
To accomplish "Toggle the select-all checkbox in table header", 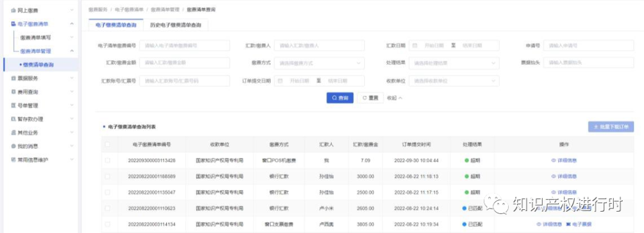I will (107, 144).
